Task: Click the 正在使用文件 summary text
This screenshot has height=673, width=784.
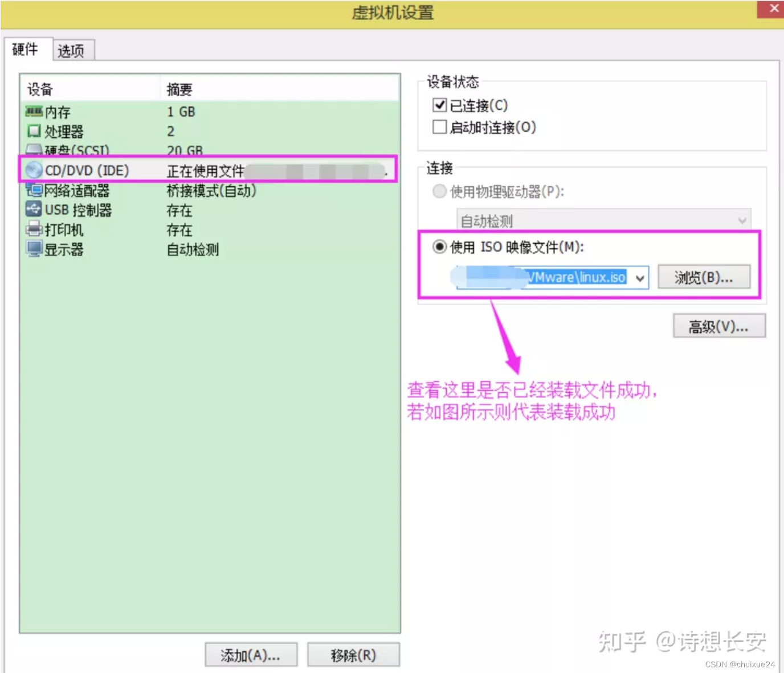Action: [205, 171]
